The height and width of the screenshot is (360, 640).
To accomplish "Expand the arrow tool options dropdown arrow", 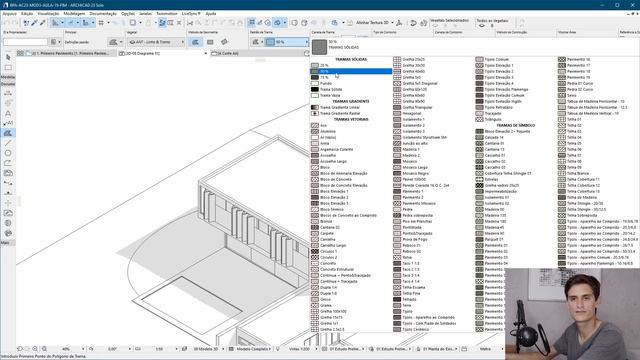I will 62,23.
